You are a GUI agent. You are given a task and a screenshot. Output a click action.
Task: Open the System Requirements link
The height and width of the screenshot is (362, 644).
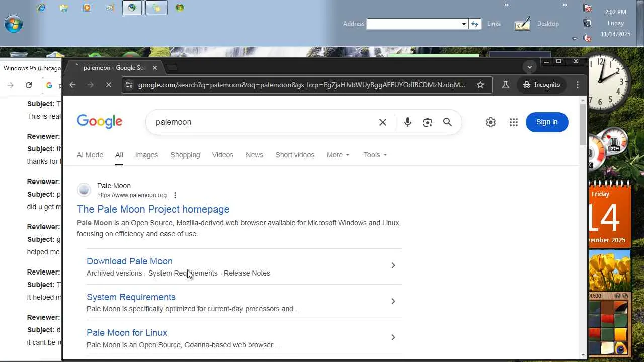click(x=131, y=297)
